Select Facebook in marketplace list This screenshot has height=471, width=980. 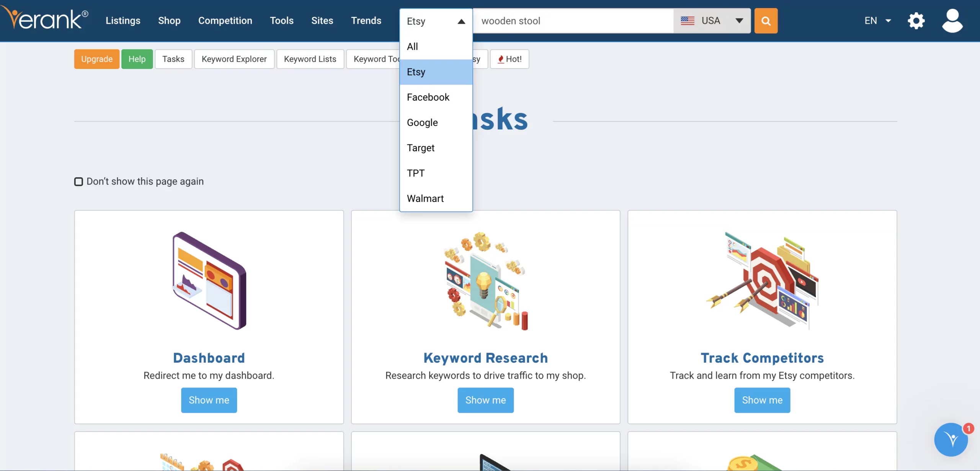point(436,97)
